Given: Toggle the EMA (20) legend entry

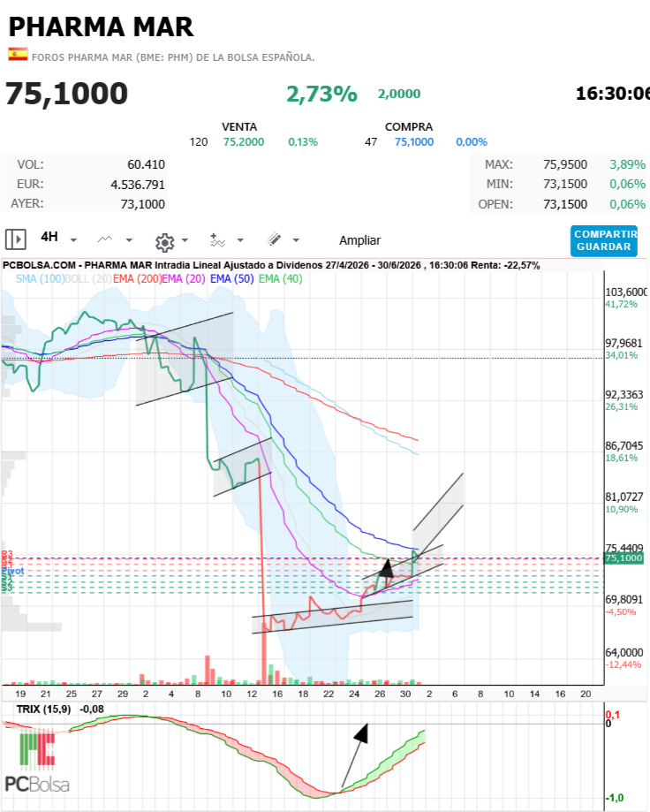Looking at the screenshot, I should pyautogui.click(x=184, y=278).
